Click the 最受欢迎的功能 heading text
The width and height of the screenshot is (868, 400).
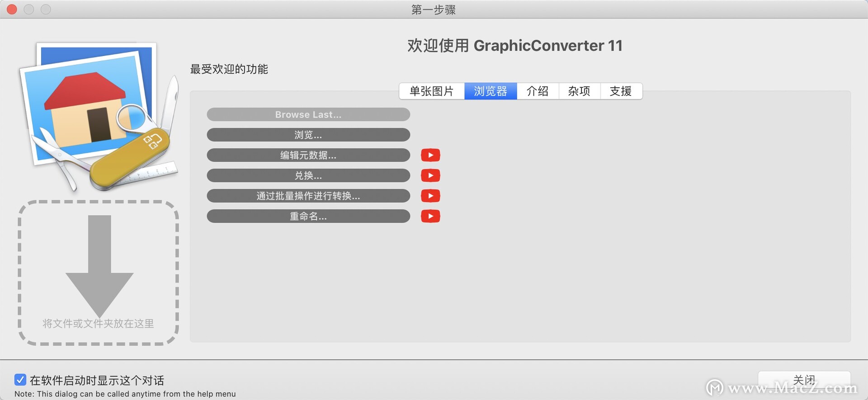pyautogui.click(x=229, y=69)
